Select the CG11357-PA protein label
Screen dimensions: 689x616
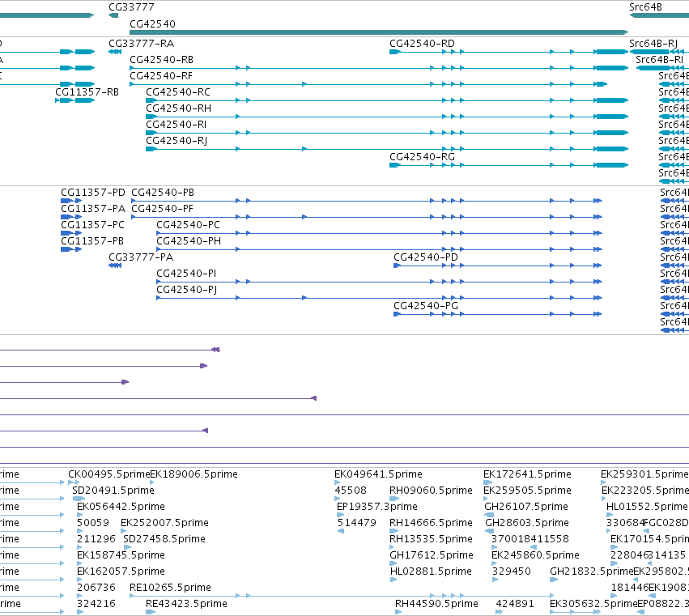point(93,209)
